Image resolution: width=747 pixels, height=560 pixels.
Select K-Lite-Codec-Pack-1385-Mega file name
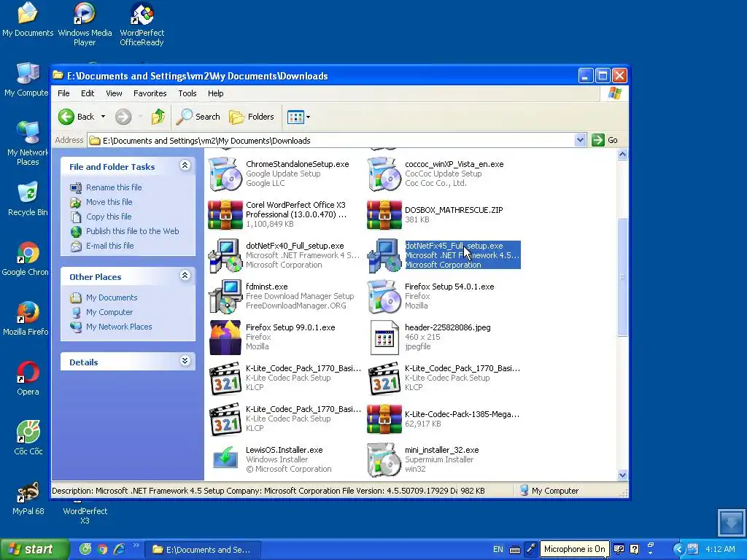pos(462,414)
